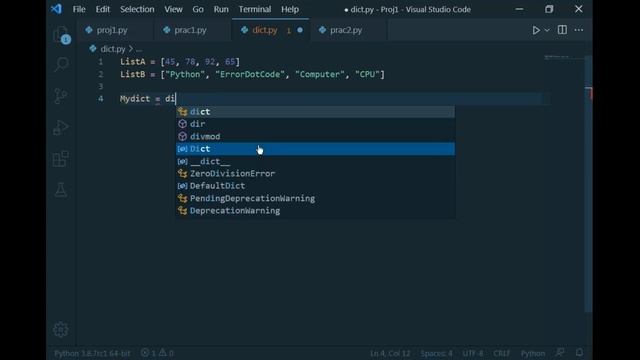Open the Explorer view in activity bar
This screenshot has width=640, height=360.
click(x=61, y=35)
